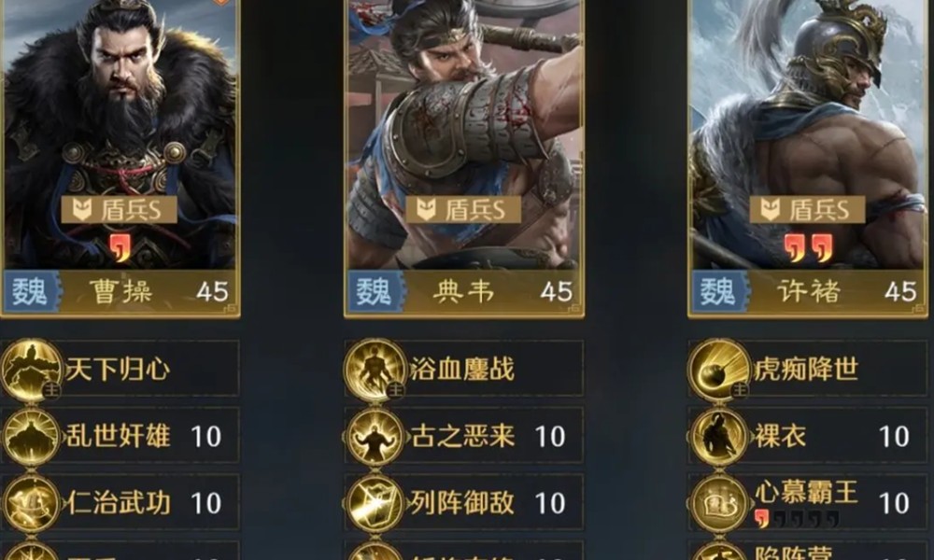Click the 天下归心 skill icon
This screenshot has height=560, width=934.
pyautogui.click(x=31, y=370)
